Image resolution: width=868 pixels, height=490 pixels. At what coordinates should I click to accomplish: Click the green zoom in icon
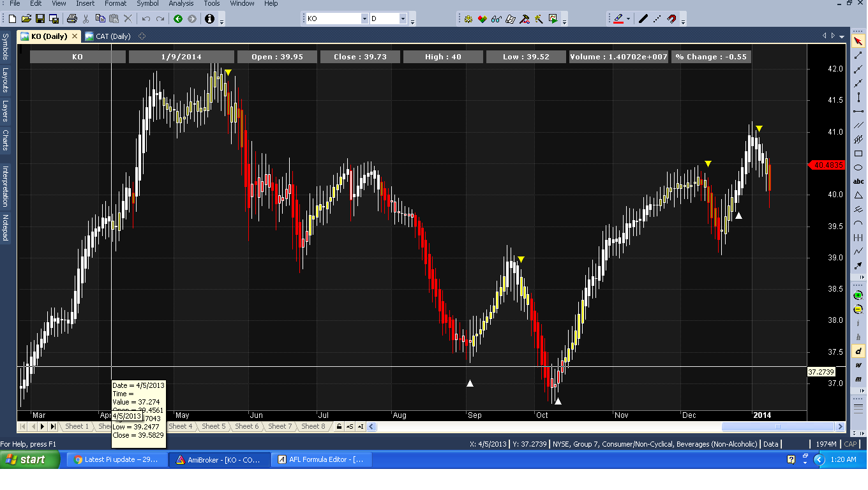point(858,295)
